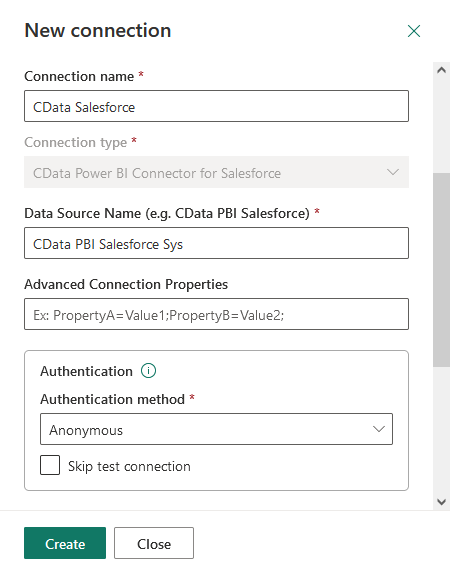Click the Authentication section heading

tap(87, 371)
